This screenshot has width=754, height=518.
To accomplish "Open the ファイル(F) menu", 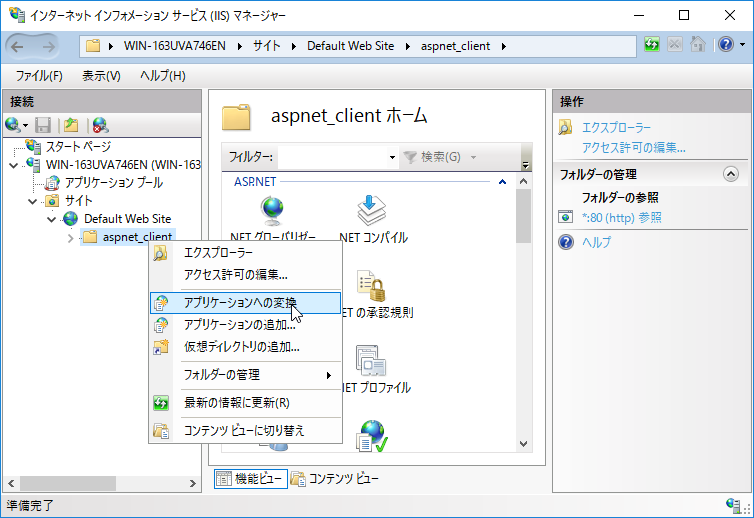I will (39, 76).
